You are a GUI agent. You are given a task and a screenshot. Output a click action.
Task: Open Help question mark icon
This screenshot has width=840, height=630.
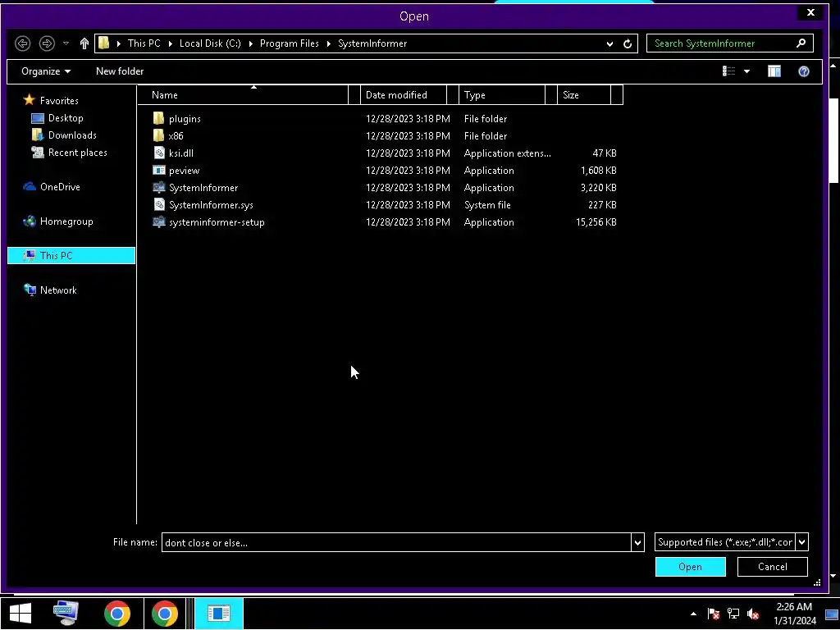pyautogui.click(x=804, y=71)
